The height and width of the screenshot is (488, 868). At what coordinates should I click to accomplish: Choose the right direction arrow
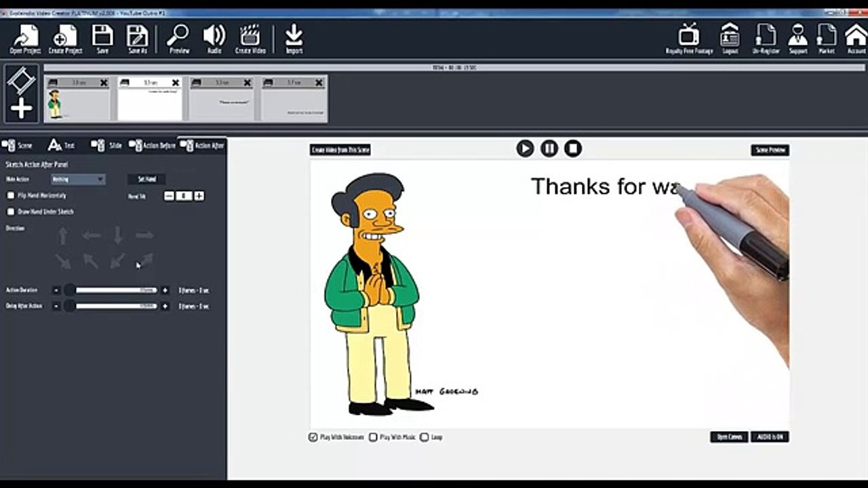pyautogui.click(x=144, y=236)
